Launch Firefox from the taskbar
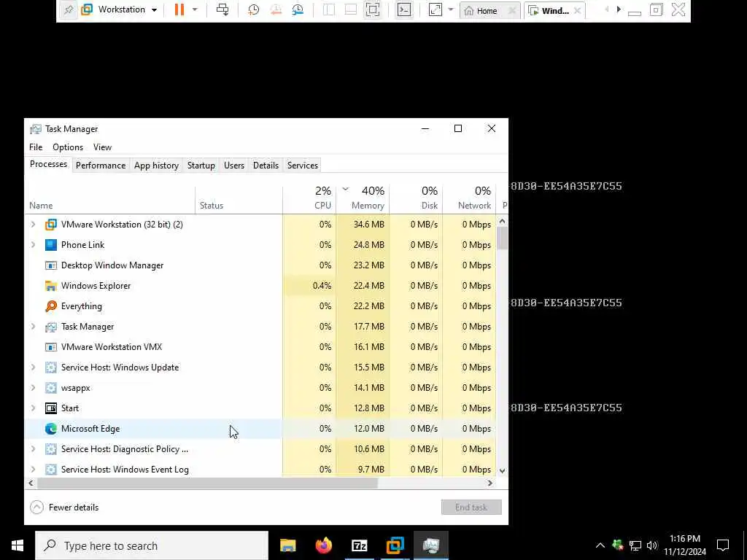747x560 pixels. click(324, 545)
